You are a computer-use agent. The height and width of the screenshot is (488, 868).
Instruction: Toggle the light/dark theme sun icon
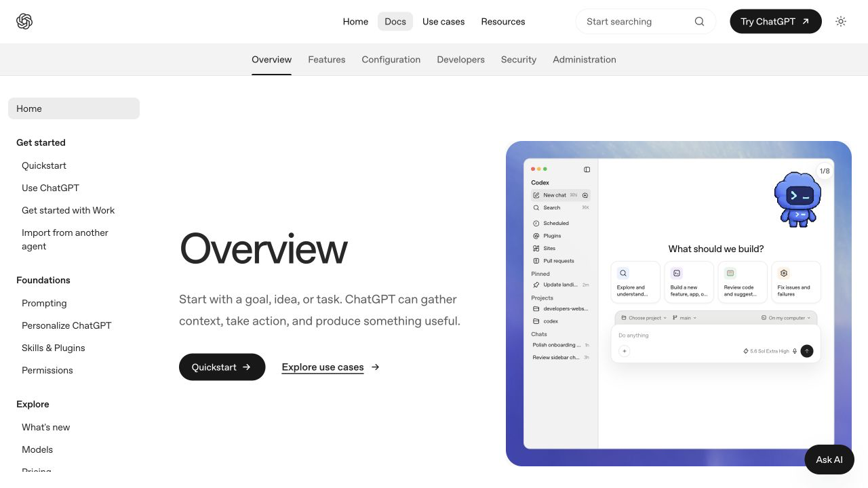[841, 22]
